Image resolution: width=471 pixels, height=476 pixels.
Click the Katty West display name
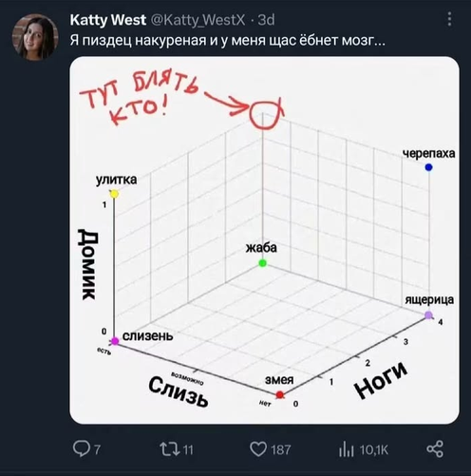(108, 20)
